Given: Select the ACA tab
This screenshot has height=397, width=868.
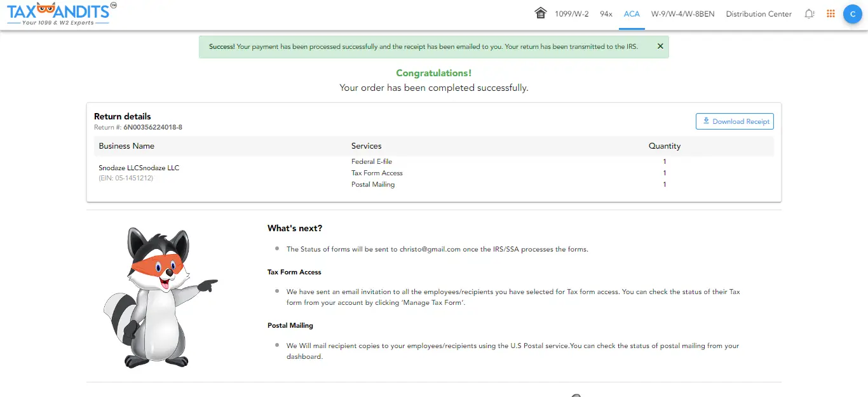Looking at the screenshot, I should pos(632,14).
